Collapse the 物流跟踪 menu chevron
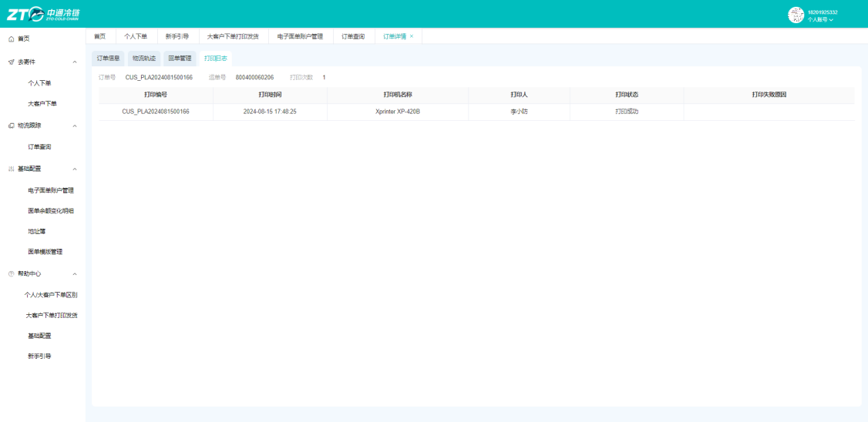Screen dimensions: 868x422 75,126
